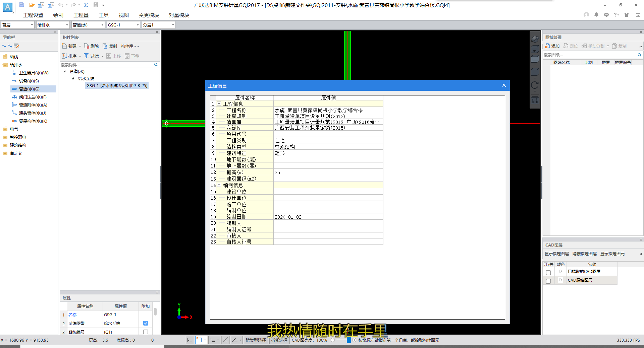Click 复制 copy in component list toolbar
The image size is (644, 348).
tap(110, 46)
